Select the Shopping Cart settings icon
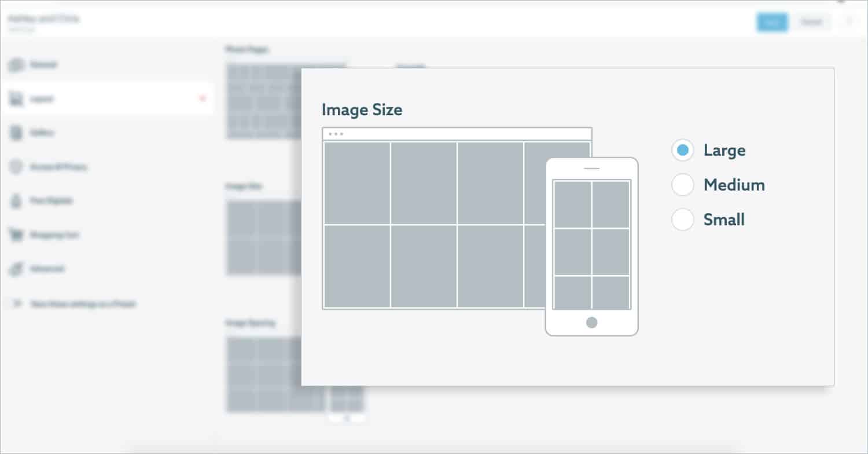 coord(17,235)
